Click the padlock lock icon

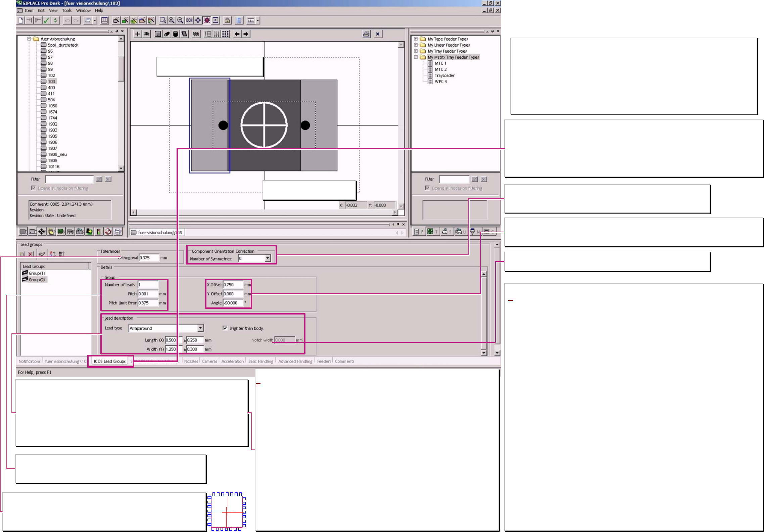point(227,20)
